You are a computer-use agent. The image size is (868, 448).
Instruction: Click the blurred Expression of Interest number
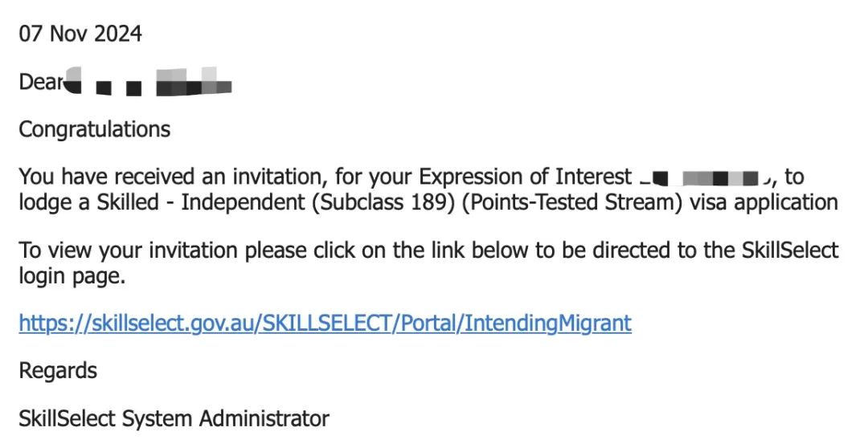click(706, 178)
